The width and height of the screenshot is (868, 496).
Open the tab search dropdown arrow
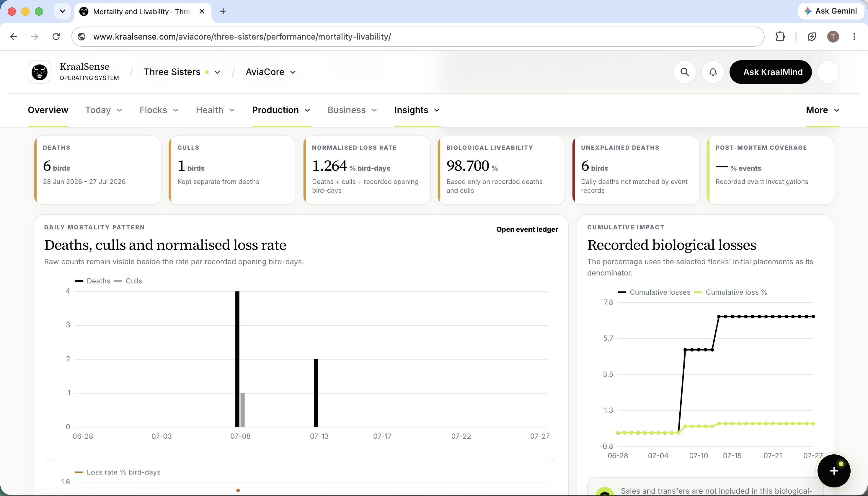pos(62,11)
